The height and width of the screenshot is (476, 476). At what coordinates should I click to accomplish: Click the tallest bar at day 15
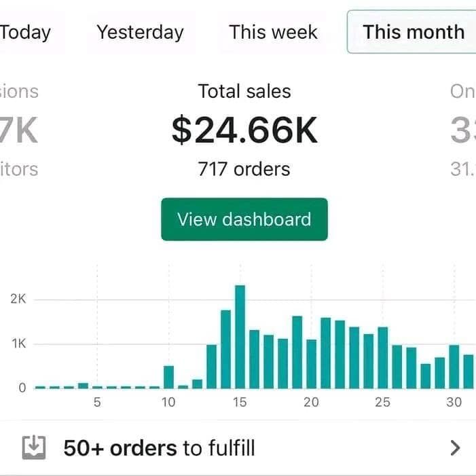(x=240, y=337)
